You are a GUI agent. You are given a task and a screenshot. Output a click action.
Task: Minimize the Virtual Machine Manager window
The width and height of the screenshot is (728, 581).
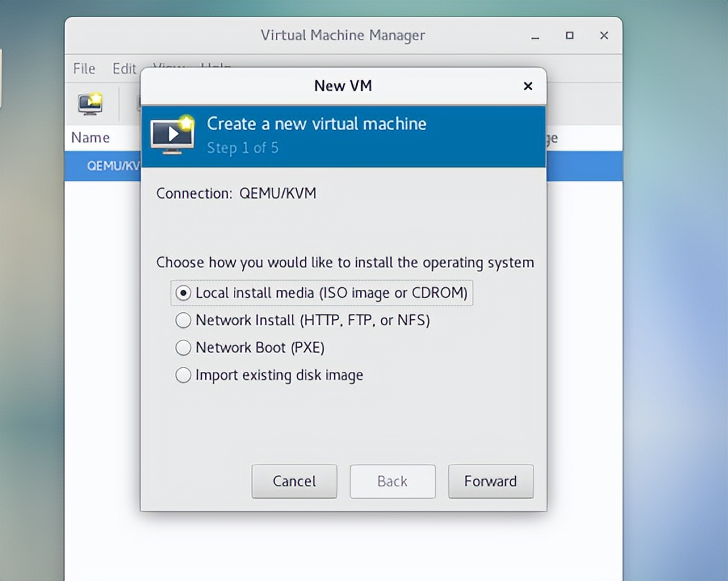click(535, 36)
